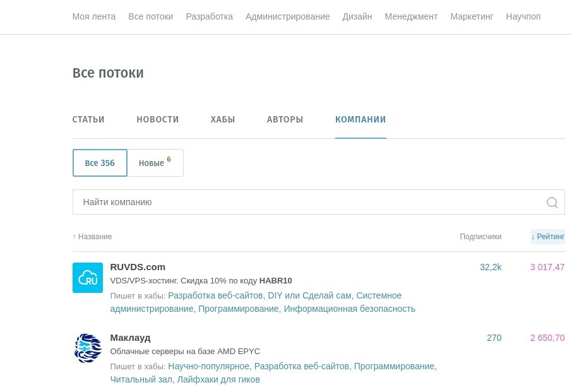Open the Научно-популярное hub
The image size is (572, 392).
208,366
